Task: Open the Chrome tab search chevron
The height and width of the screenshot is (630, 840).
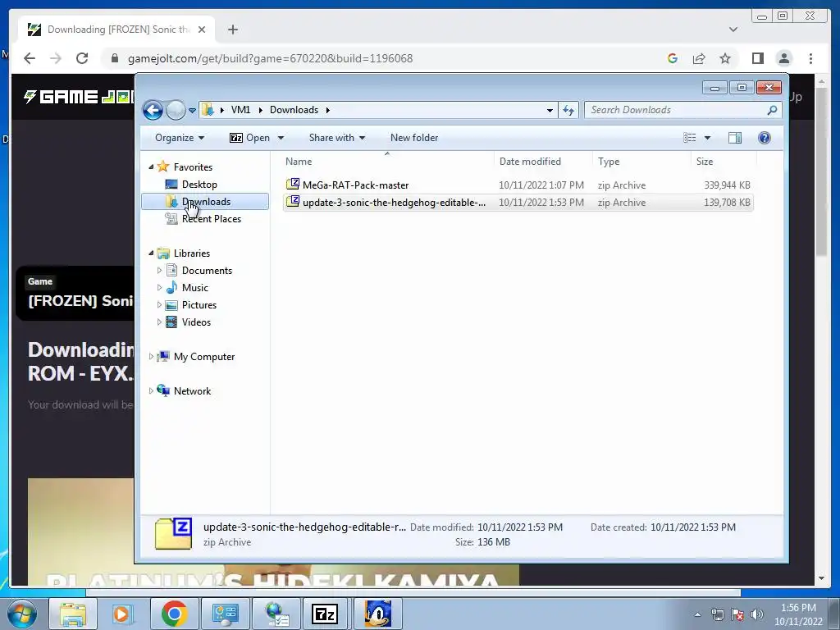Action: click(733, 30)
